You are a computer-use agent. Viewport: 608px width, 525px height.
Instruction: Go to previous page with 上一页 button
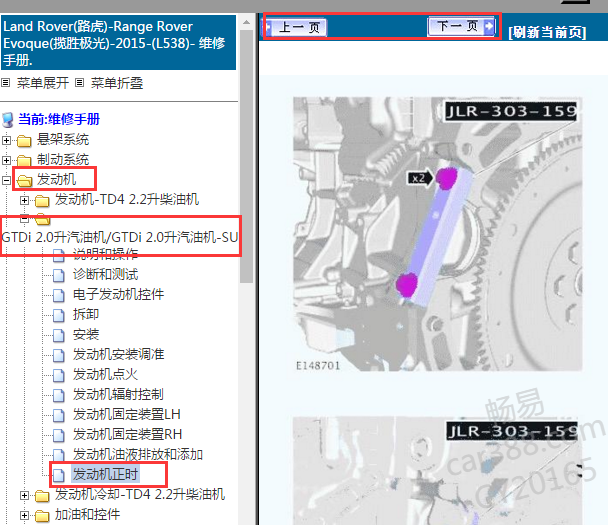point(296,27)
